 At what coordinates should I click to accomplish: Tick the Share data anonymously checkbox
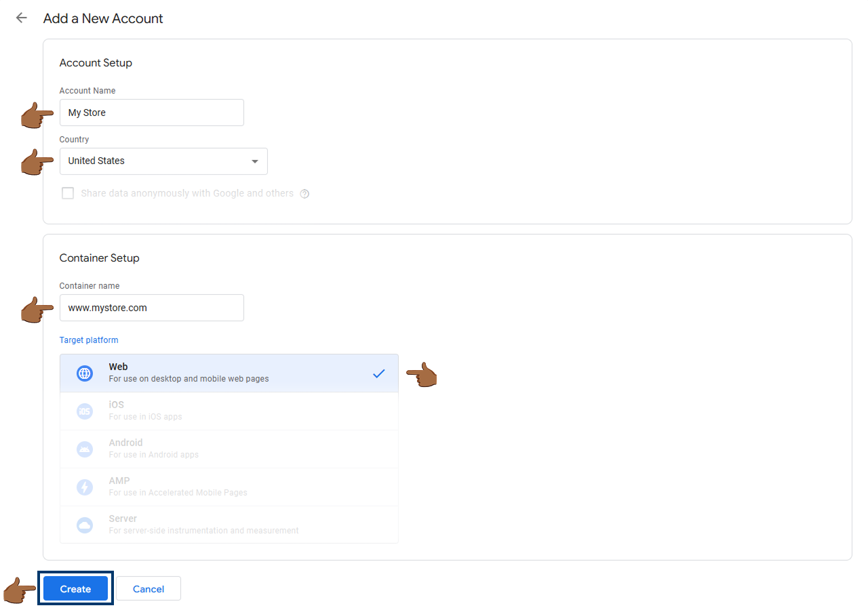(x=68, y=193)
